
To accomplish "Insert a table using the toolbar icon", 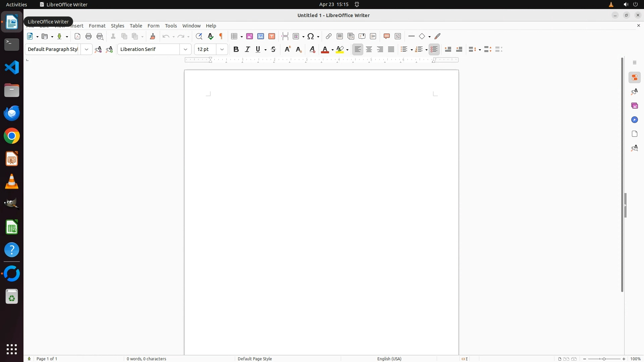I will point(234,37).
